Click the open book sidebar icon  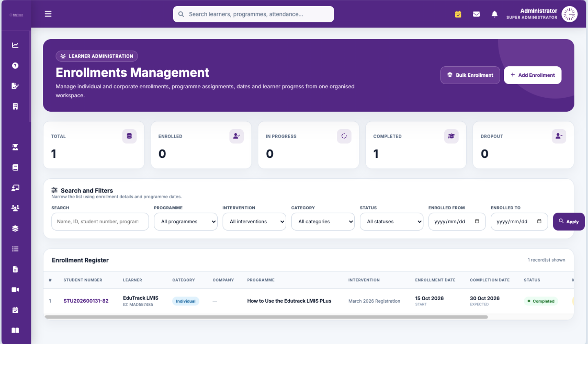pyautogui.click(x=15, y=331)
